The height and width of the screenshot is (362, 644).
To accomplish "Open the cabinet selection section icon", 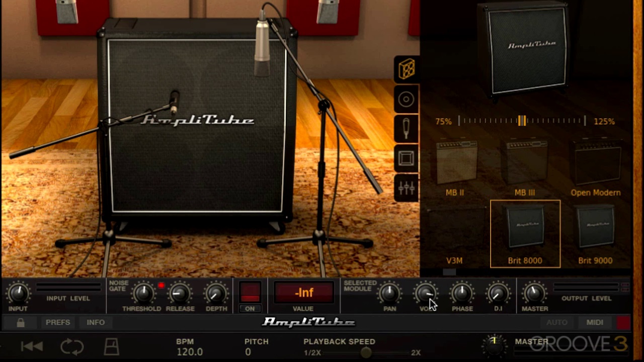I will click(407, 69).
